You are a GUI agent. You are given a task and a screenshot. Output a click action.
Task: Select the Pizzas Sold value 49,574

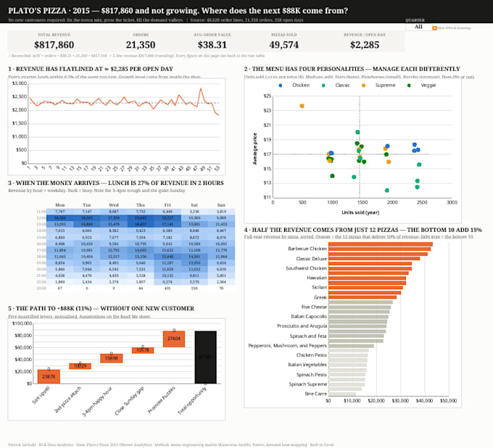coord(284,45)
